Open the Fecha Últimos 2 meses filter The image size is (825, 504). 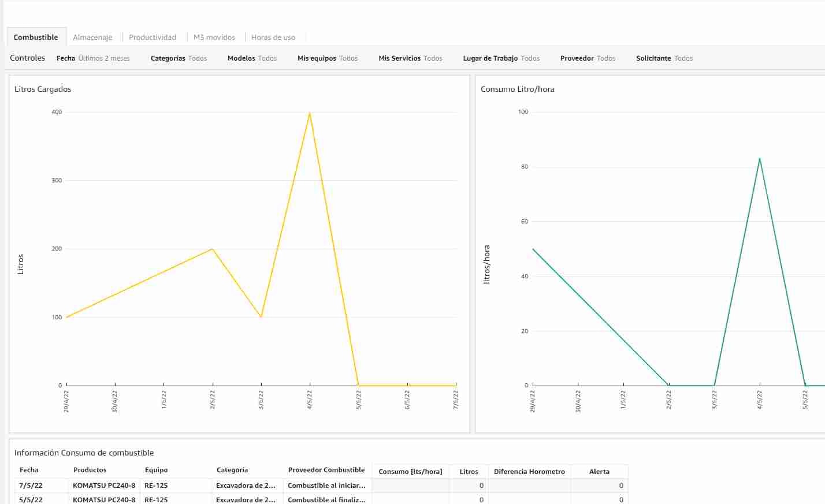[x=93, y=58]
